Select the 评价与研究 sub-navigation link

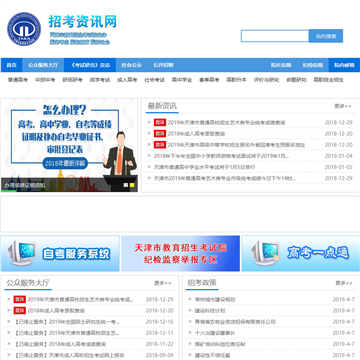[266, 80]
